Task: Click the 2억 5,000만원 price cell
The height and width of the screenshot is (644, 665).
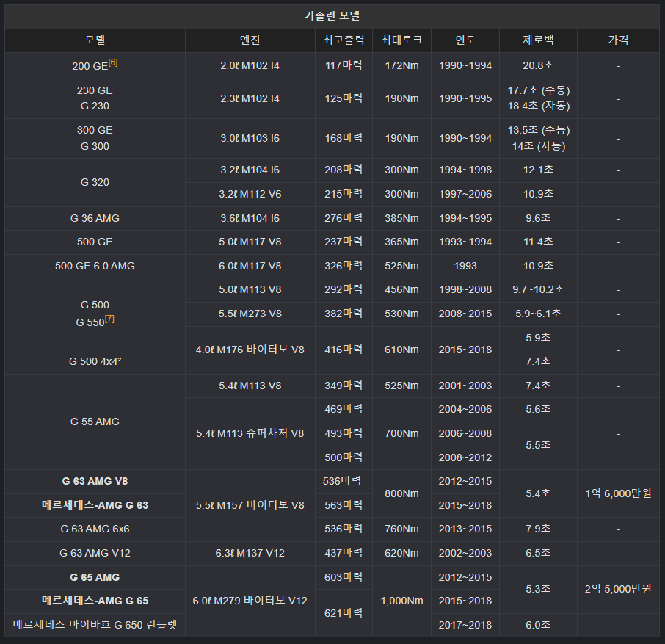Action: 618,589
